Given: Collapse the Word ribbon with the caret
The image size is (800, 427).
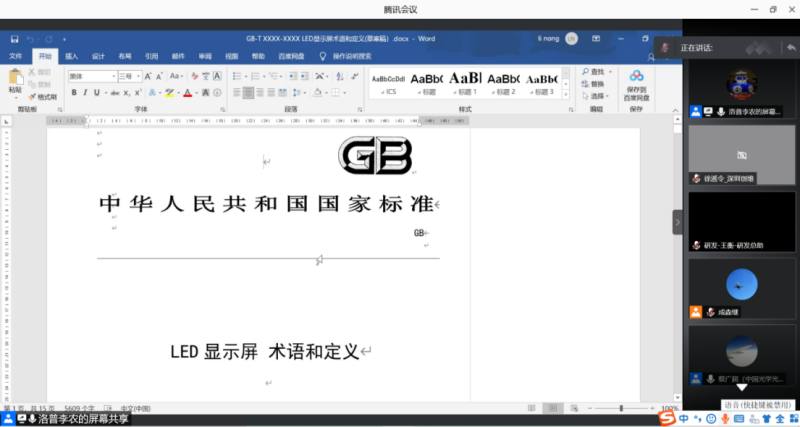Looking at the screenshot, I should 675,110.
